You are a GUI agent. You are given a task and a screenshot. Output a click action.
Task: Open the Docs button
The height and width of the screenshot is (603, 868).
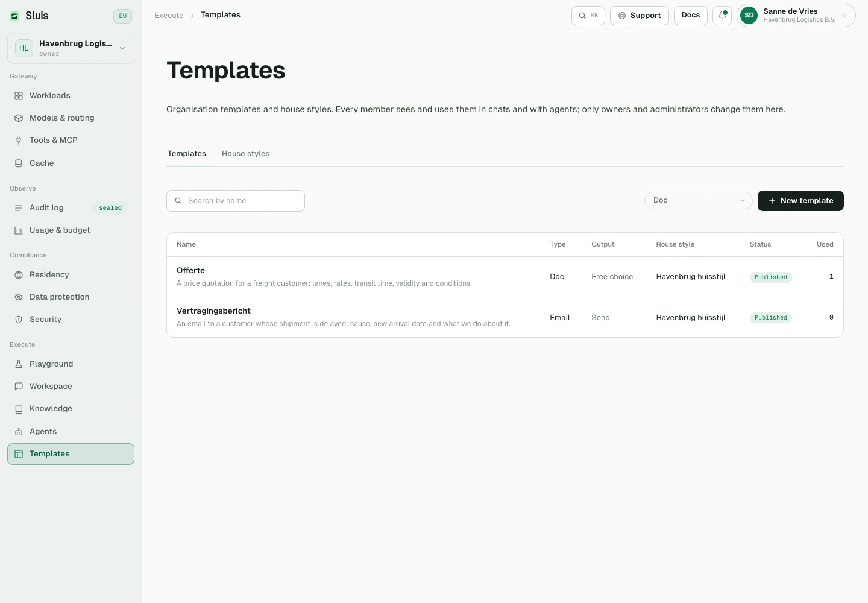691,16
